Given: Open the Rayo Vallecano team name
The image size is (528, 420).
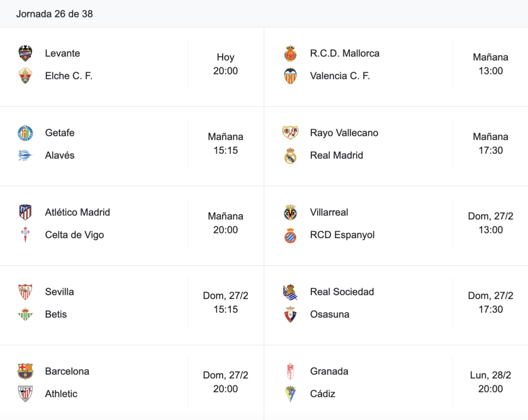Looking at the screenshot, I should click(x=344, y=132).
